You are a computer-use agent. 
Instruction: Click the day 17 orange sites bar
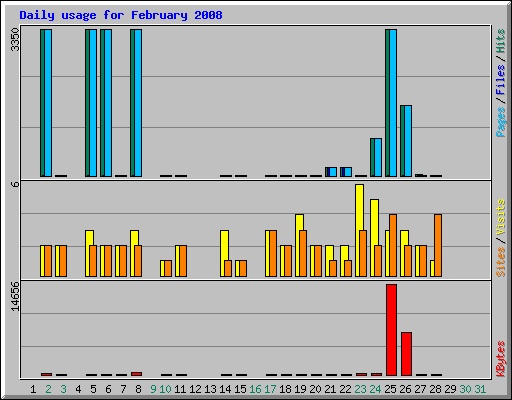(x=273, y=253)
